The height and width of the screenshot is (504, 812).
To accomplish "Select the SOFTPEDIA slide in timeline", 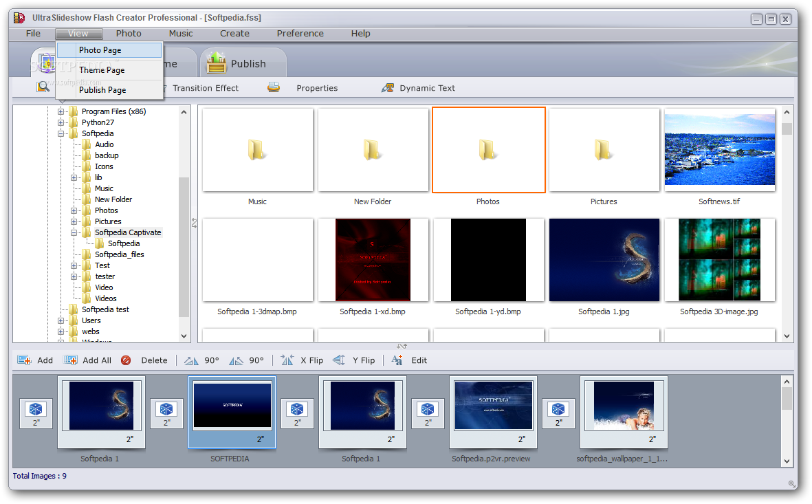I will tap(232, 413).
